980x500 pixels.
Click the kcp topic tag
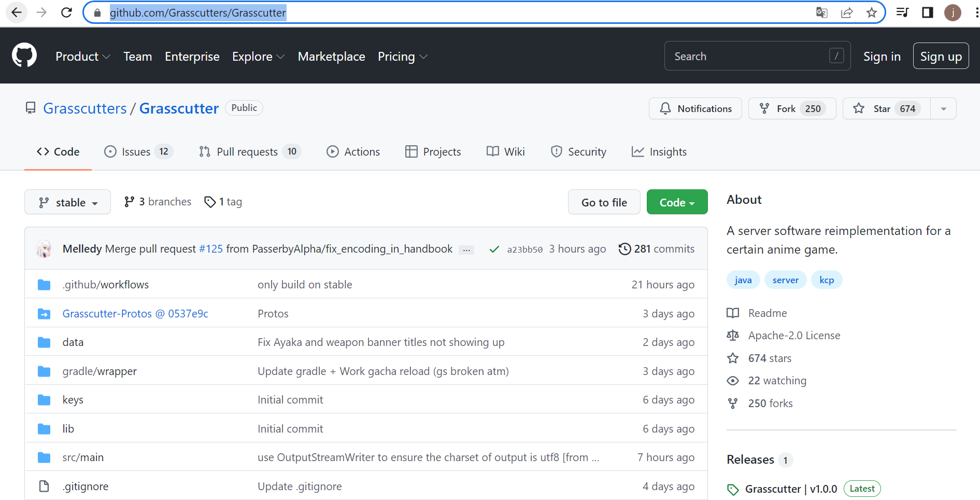[x=827, y=280]
